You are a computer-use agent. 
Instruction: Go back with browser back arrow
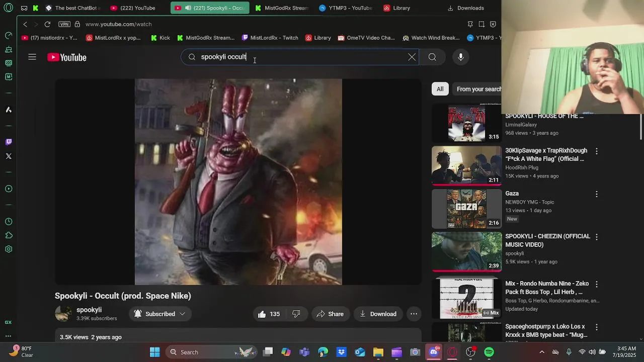point(25,24)
